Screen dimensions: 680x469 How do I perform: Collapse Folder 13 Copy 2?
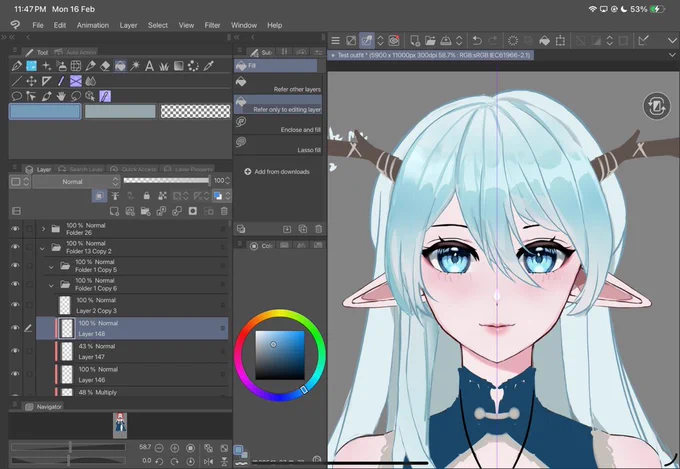click(42, 249)
